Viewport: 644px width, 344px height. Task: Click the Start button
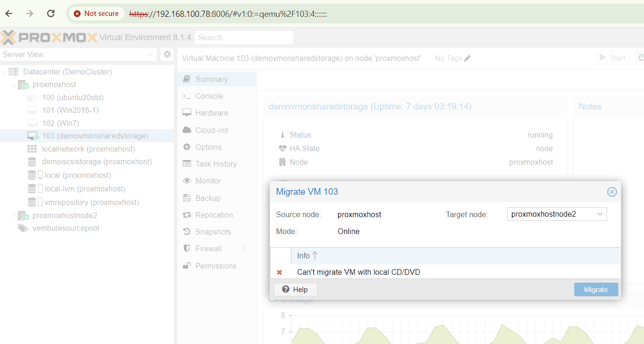pyautogui.click(x=613, y=58)
